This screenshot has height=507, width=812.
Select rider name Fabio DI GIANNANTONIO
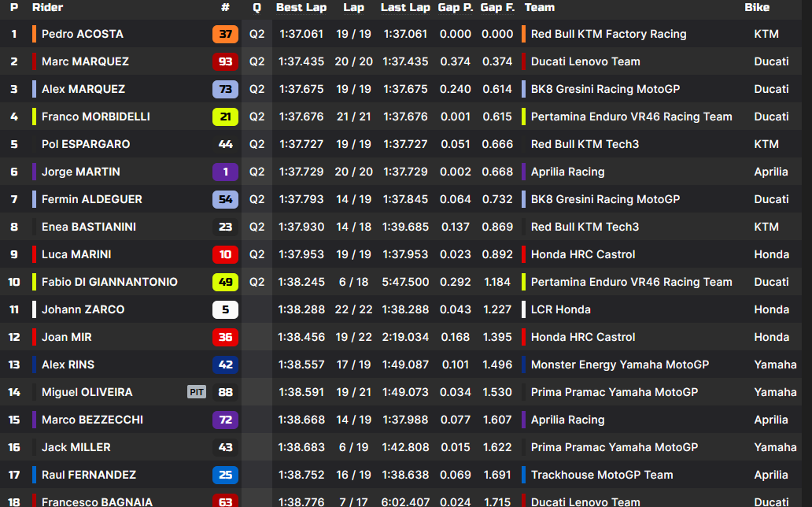tap(109, 282)
